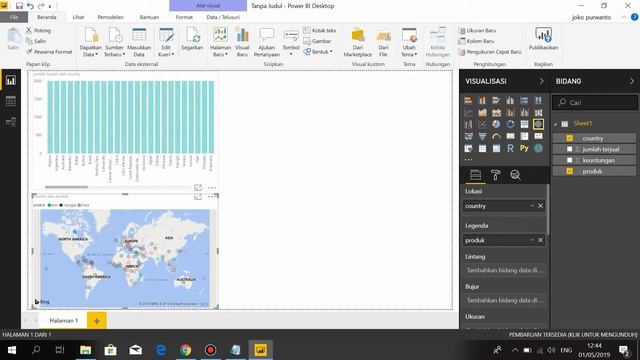Image resolution: width=640 pixels, height=360 pixels.
Task: Switch to the Format ribbon tab
Action: 184,17
